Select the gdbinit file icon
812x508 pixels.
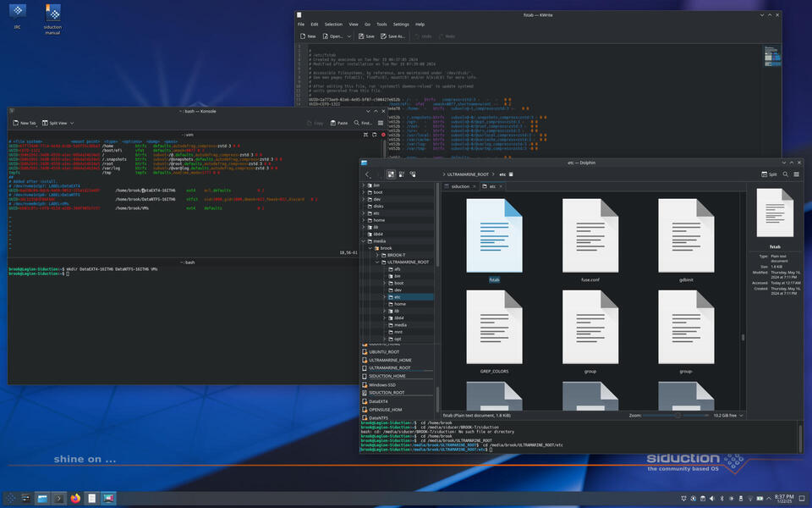tap(686, 236)
